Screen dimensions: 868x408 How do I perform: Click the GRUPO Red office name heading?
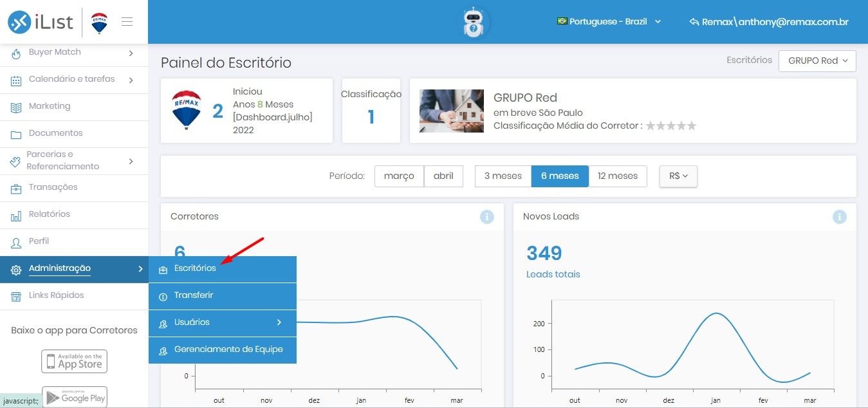tap(525, 98)
